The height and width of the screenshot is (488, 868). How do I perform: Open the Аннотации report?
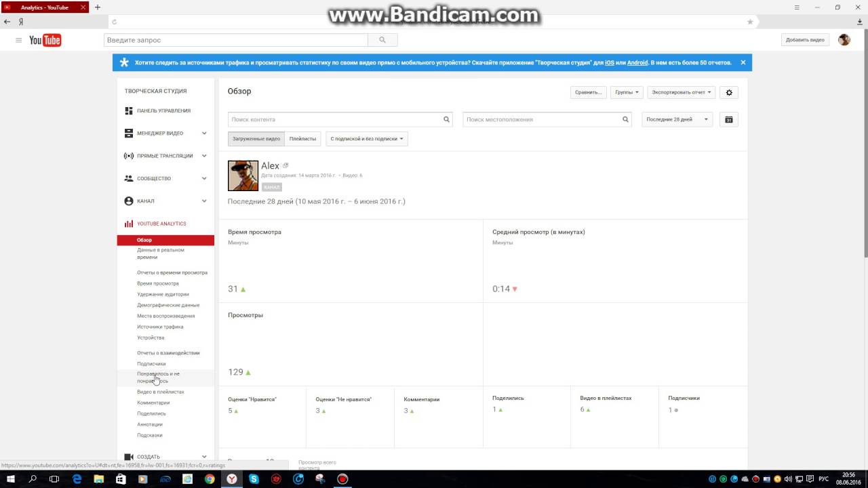tap(150, 424)
